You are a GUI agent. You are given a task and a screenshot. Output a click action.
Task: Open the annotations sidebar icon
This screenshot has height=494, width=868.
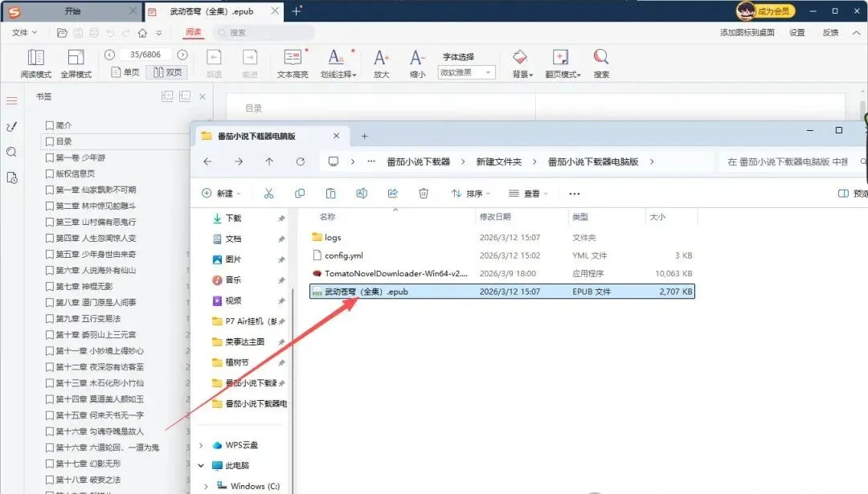pyautogui.click(x=11, y=127)
